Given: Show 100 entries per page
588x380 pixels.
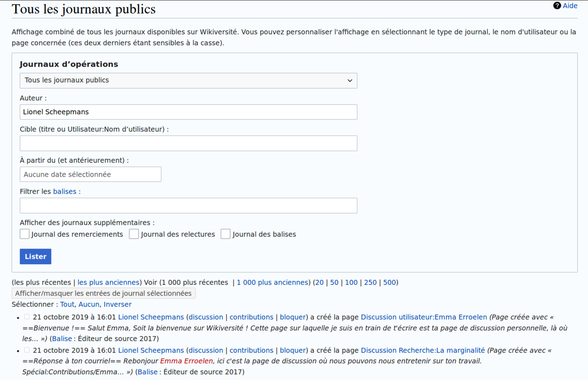Looking at the screenshot, I should (x=351, y=282).
